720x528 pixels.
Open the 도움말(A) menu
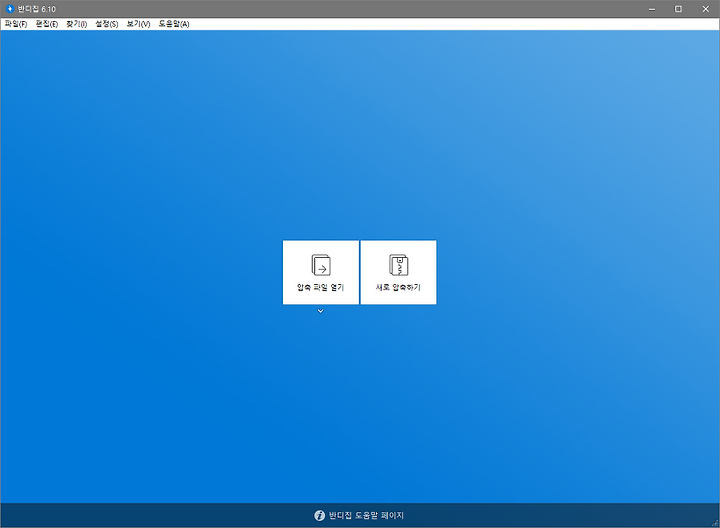click(x=174, y=24)
